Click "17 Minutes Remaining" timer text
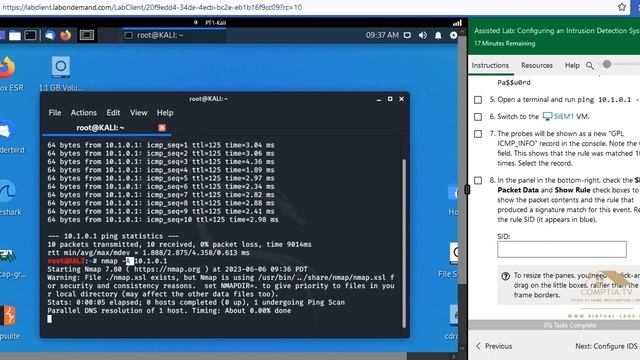 504,44
